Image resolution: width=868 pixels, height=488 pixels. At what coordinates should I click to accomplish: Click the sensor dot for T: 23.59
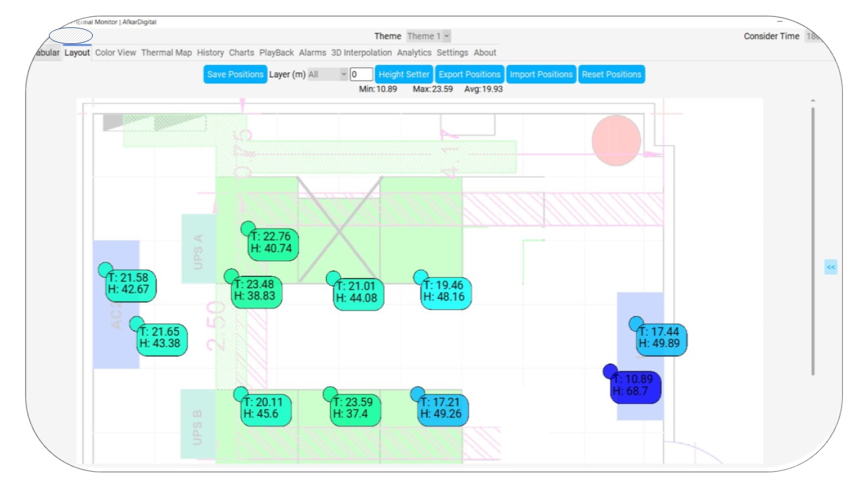330,394
